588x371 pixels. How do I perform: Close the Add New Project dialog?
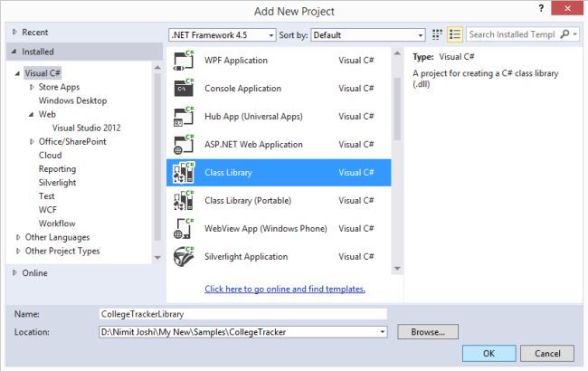tap(567, 8)
